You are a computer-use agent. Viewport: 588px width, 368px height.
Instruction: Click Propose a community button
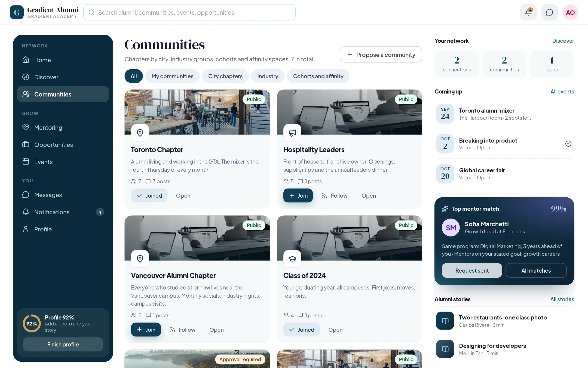coord(381,55)
